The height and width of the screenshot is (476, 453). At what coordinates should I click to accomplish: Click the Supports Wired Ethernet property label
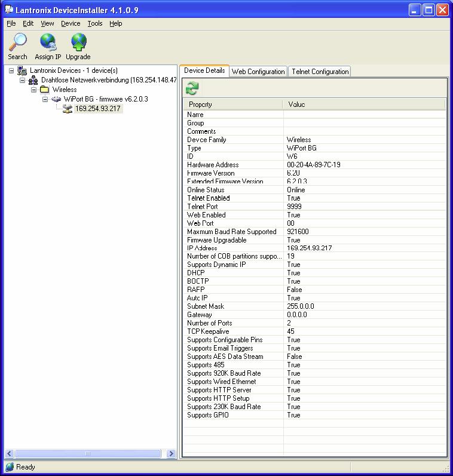tap(222, 382)
